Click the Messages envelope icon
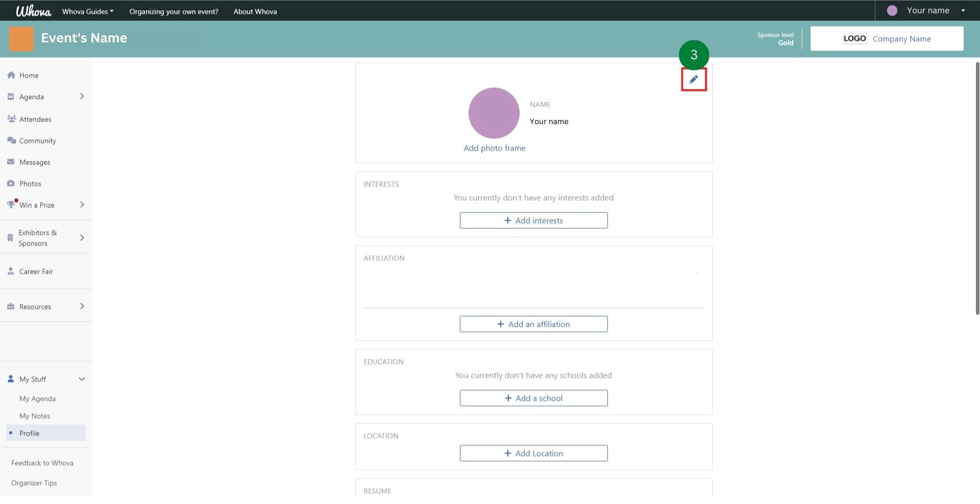 11,162
